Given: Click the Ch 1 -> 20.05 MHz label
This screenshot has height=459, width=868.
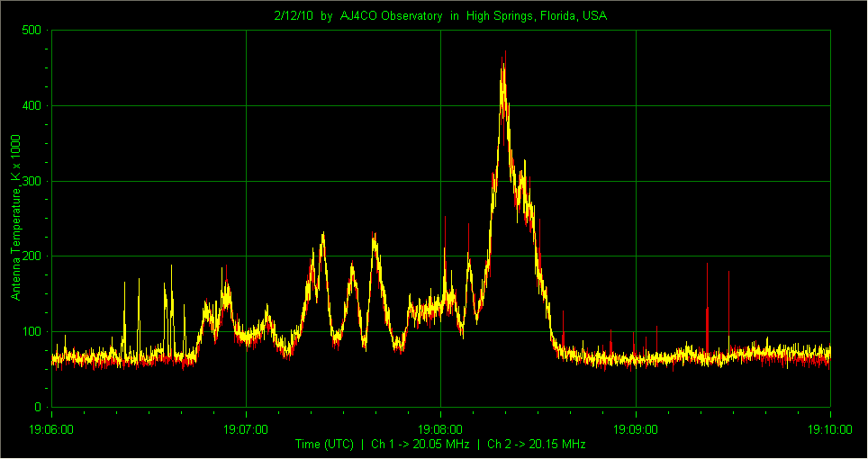Looking at the screenshot, I should pos(420,444).
